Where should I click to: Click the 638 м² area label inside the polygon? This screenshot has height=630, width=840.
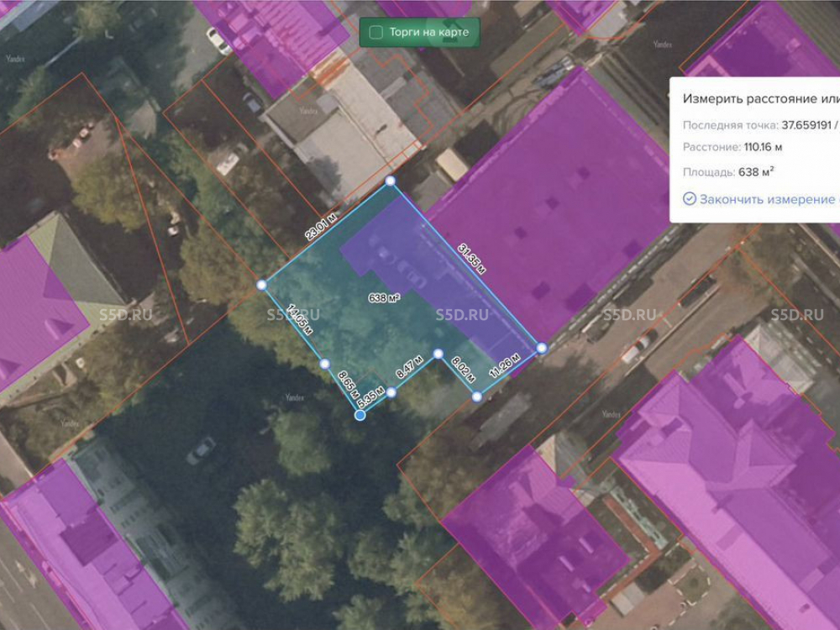point(384,298)
